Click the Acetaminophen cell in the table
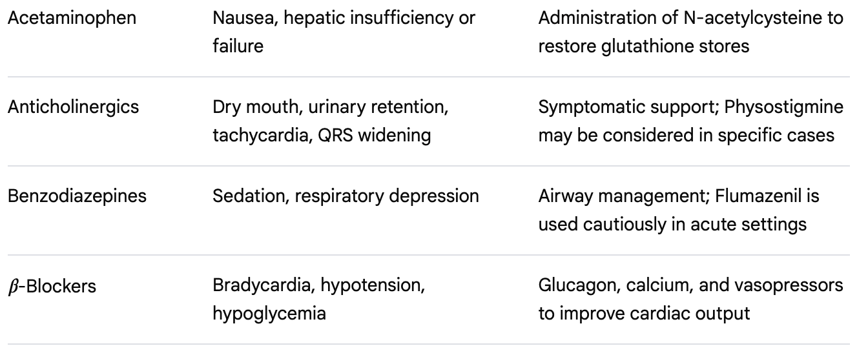The height and width of the screenshot is (346, 868). click(x=72, y=18)
